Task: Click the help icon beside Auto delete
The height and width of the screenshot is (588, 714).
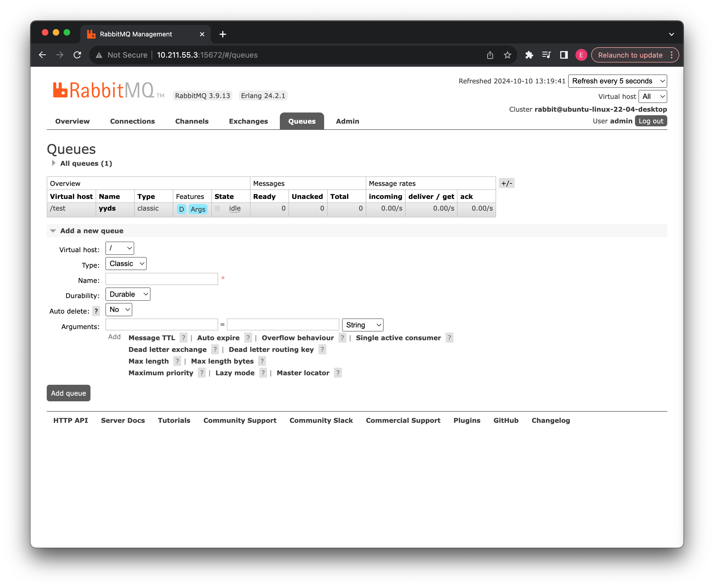Action: [x=96, y=311]
